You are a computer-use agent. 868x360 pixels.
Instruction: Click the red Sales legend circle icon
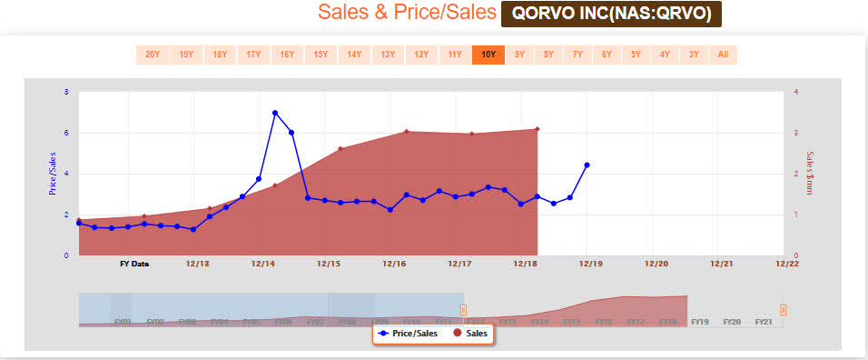pyautogui.click(x=458, y=334)
